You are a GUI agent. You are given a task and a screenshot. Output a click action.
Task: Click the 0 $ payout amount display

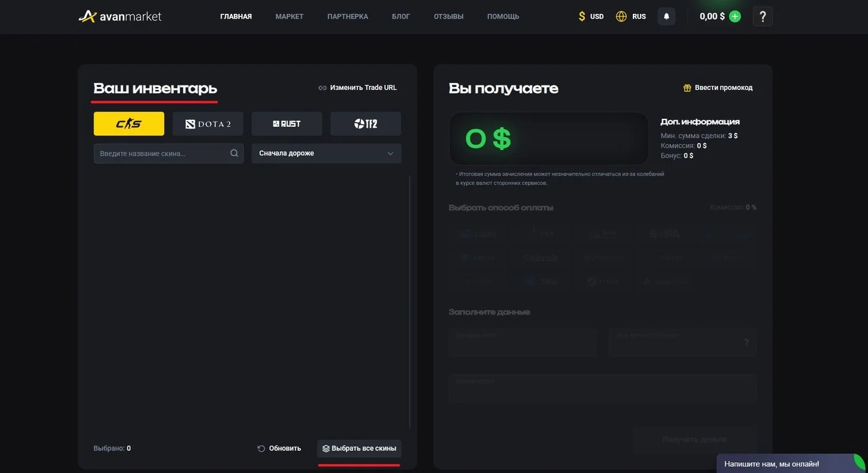[x=549, y=139]
